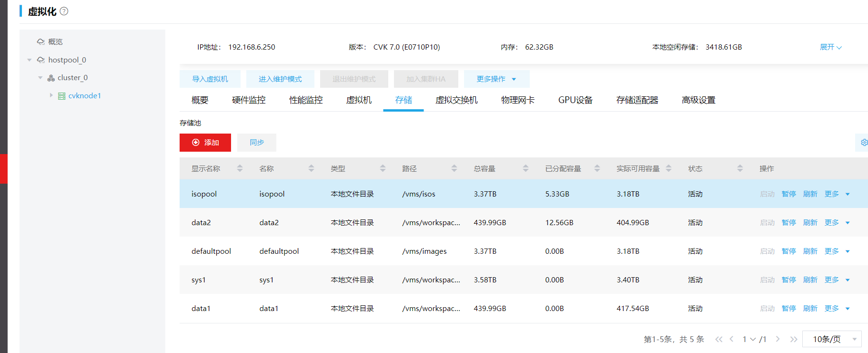Switch to the 物理网卡 tab
This screenshot has width=868, height=353.
(518, 100)
